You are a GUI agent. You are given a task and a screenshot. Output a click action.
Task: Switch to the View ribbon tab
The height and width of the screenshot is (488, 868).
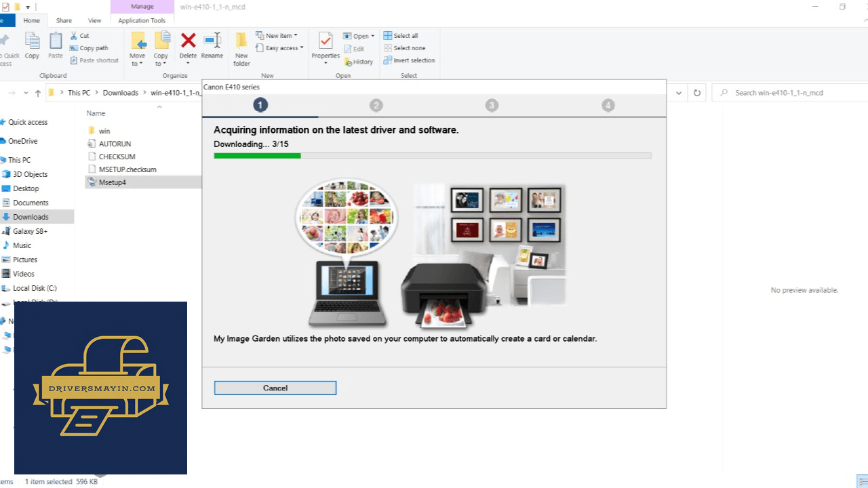click(x=95, y=21)
